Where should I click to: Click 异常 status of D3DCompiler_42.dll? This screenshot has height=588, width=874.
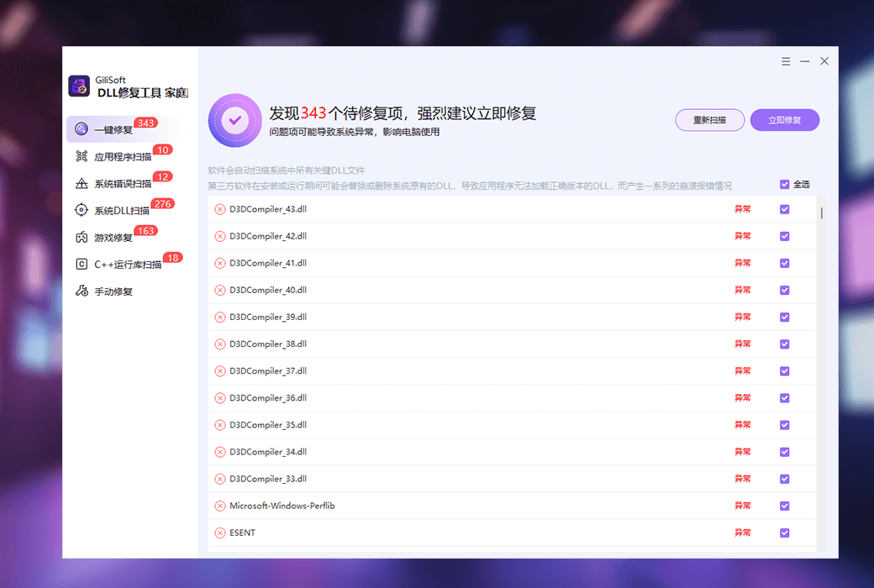(742, 236)
